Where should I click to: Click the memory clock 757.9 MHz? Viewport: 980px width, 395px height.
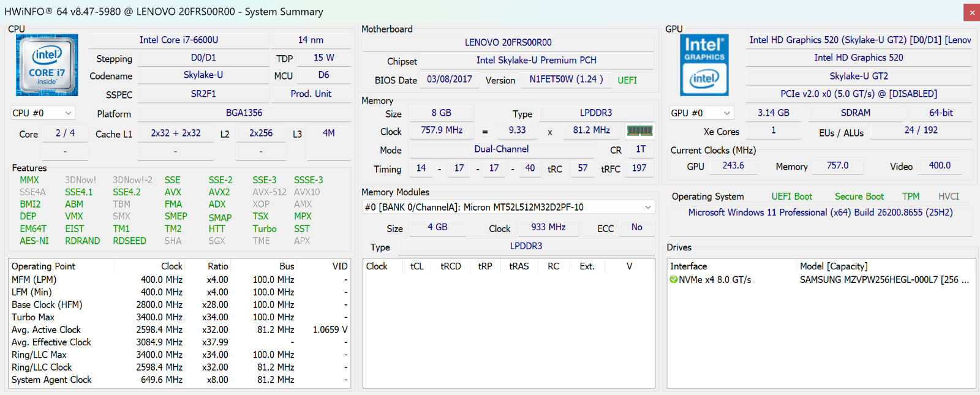(442, 130)
